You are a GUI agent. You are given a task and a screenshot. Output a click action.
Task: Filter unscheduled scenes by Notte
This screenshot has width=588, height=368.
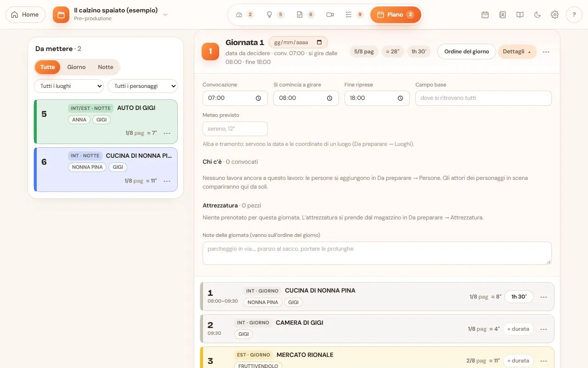click(106, 67)
